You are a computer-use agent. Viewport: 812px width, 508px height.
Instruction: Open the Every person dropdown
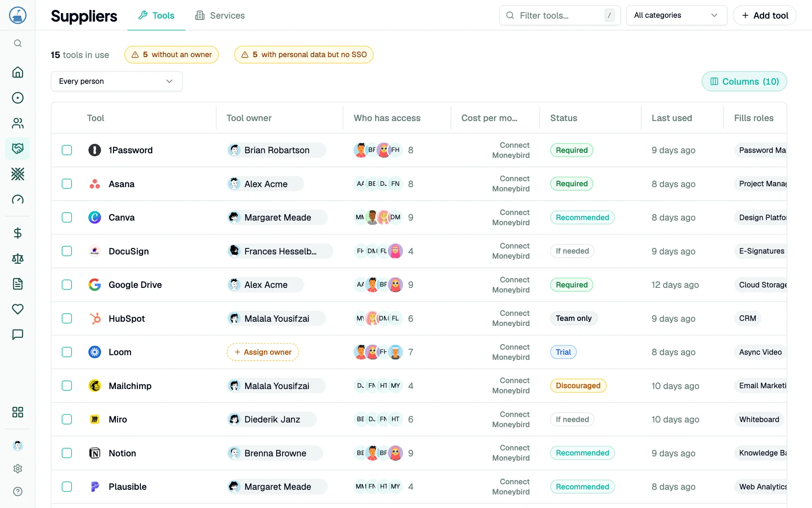pyautogui.click(x=117, y=81)
